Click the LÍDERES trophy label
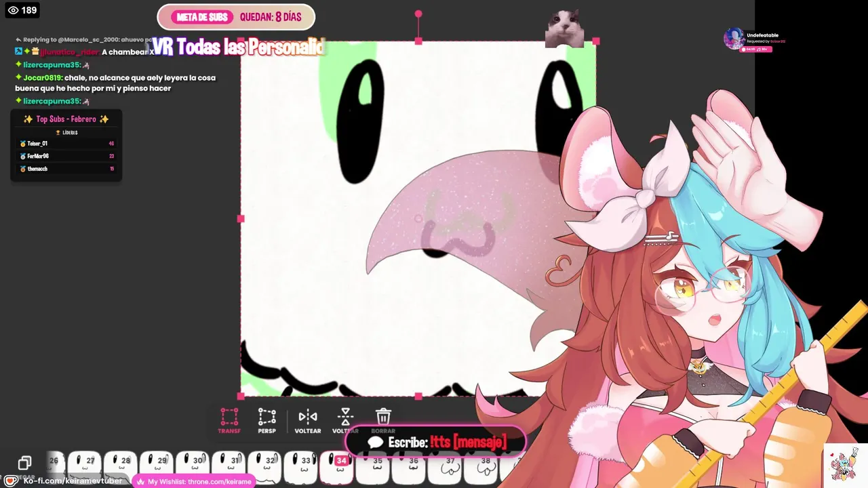This screenshot has width=868, height=488. coord(66,133)
